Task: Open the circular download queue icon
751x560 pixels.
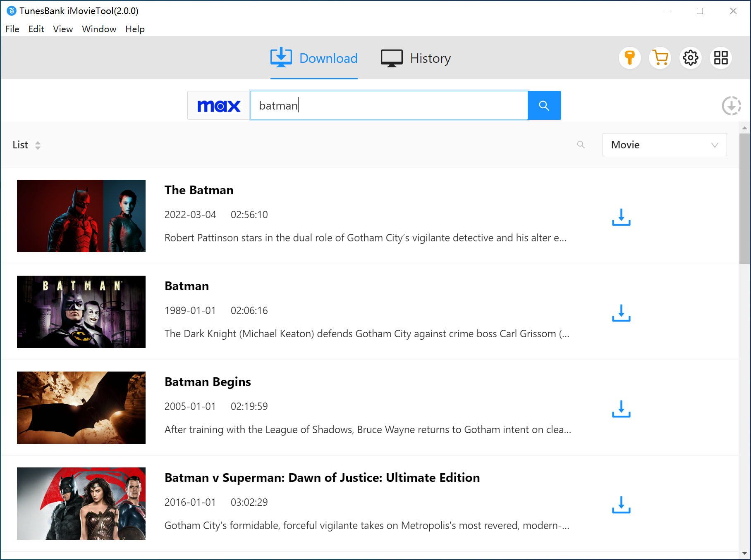Action: click(732, 106)
